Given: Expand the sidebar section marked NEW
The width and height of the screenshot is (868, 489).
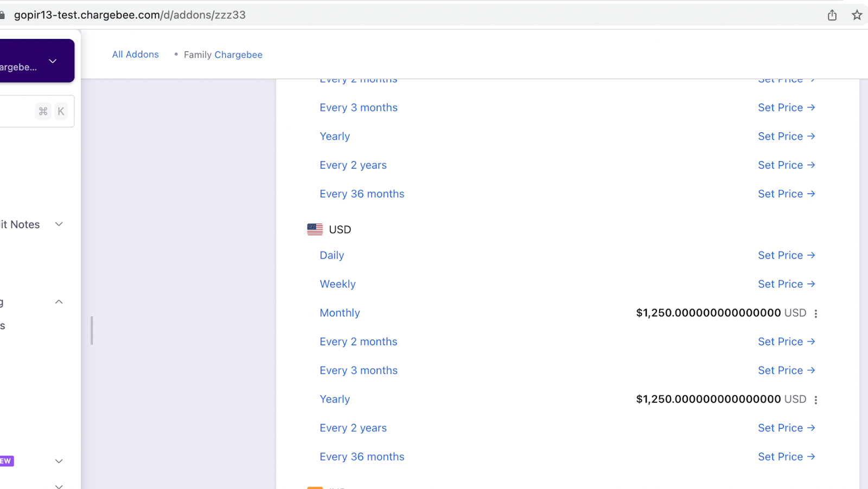Looking at the screenshot, I should tap(59, 461).
